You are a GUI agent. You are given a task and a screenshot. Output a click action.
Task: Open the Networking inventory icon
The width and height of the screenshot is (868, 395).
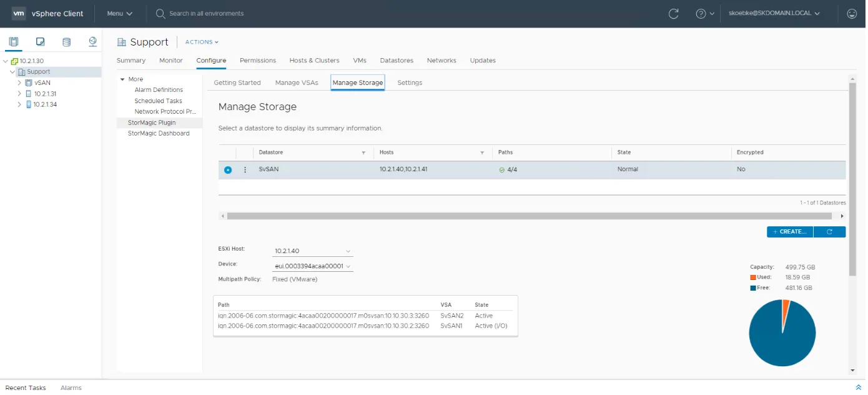click(93, 42)
